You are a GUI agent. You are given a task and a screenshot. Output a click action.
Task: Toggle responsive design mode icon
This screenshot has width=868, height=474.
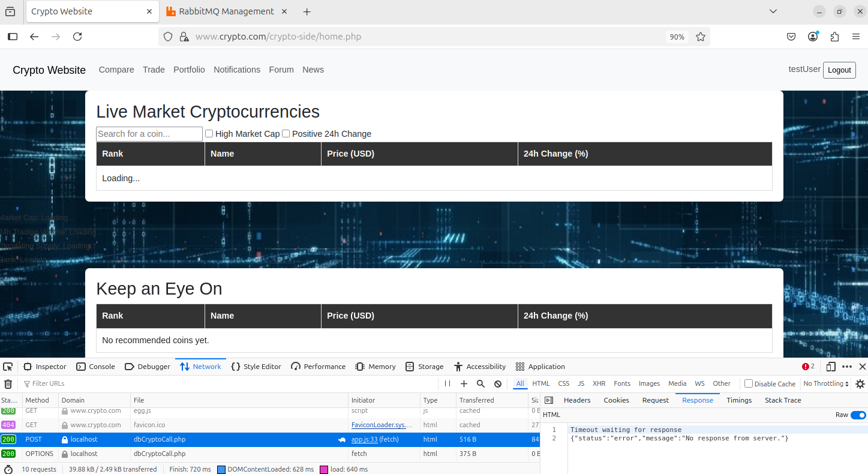(831, 367)
